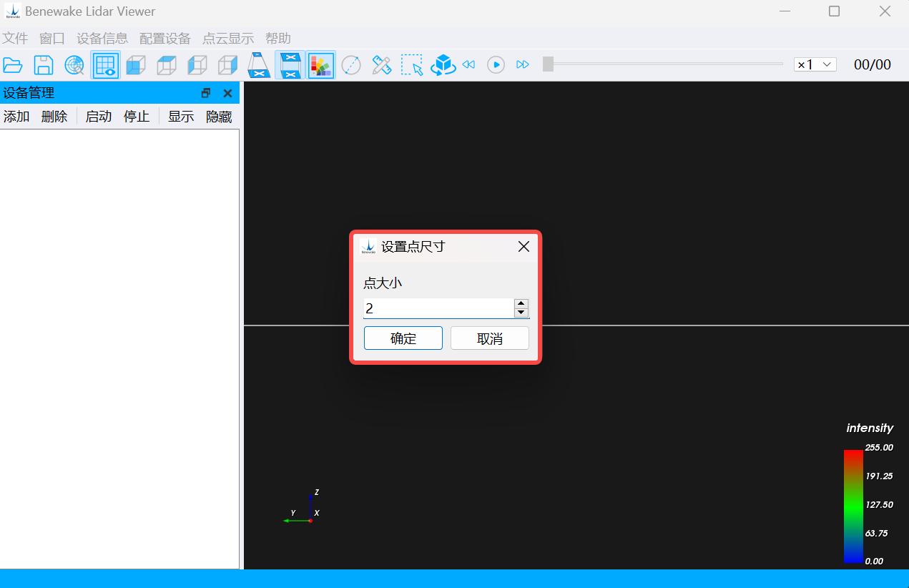Click 取消 to cancel the dialog
The height and width of the screenshot is (588, 909).
pos(490,338)
